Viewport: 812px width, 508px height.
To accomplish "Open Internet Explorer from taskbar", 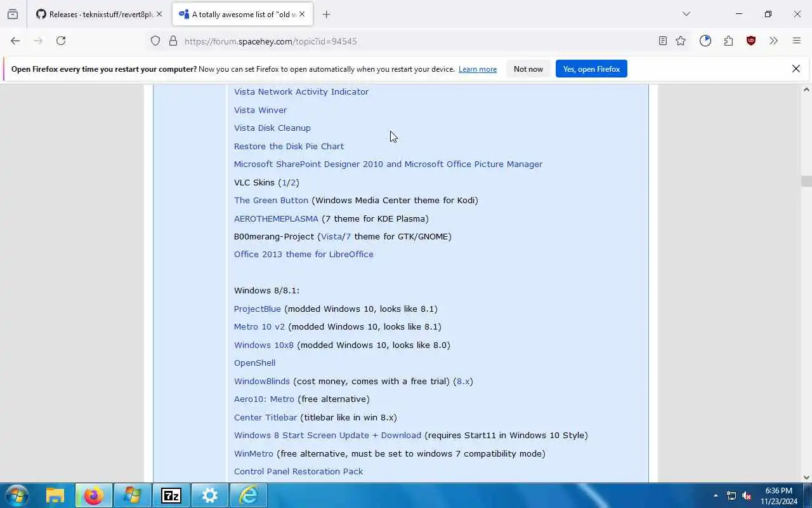I will 249,495.
